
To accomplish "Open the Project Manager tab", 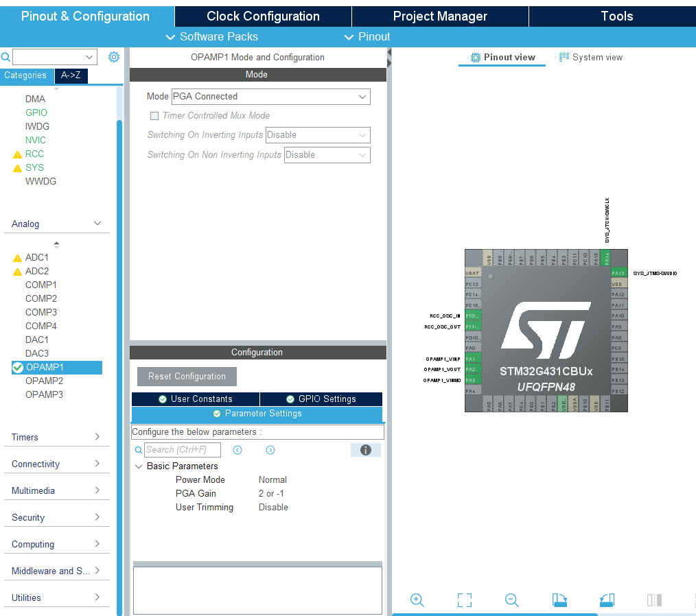I will (439, 16).
